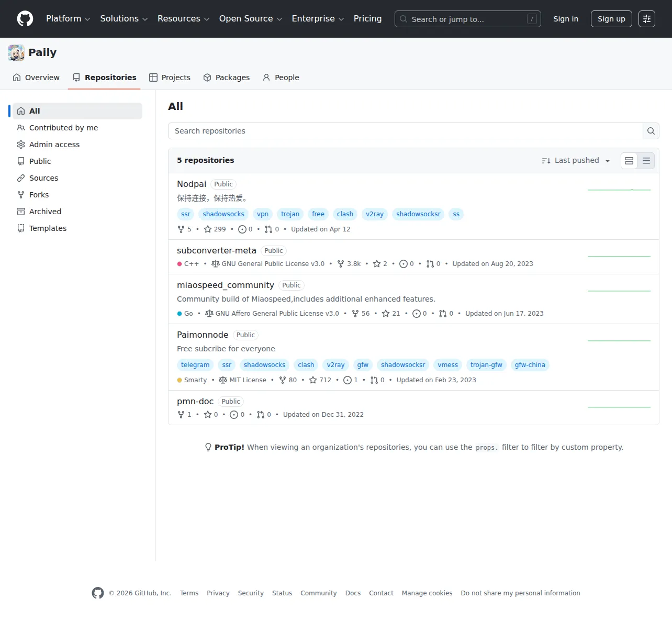Expand the Solutions menu
This screenshot has width=672, height=621.
(124, 19)
